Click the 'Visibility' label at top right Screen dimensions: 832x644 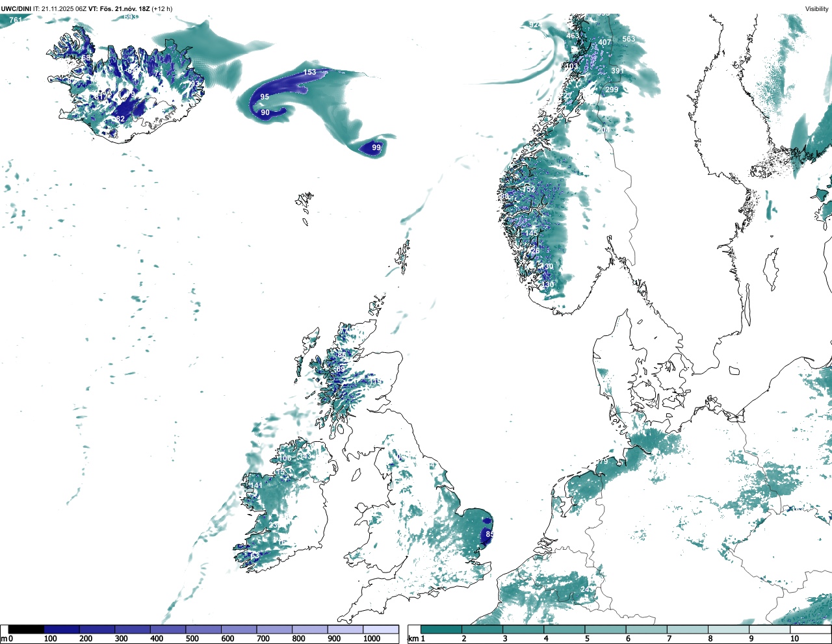[816, 8]
